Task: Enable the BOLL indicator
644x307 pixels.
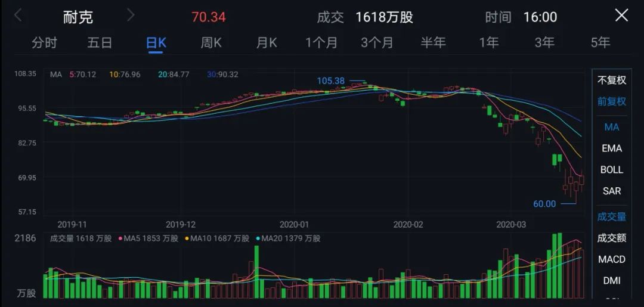Action: 612,169
